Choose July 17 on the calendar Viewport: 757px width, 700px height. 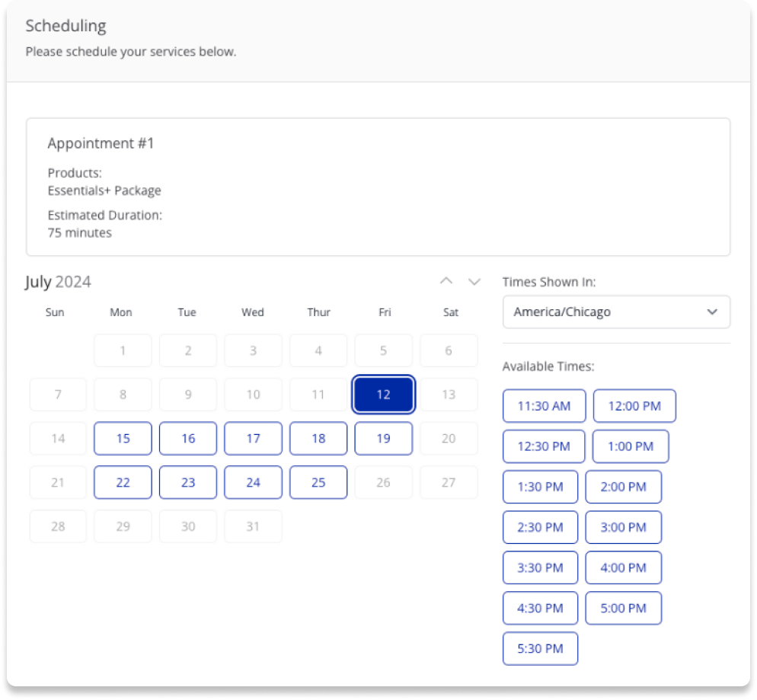[x=253, y=439]
